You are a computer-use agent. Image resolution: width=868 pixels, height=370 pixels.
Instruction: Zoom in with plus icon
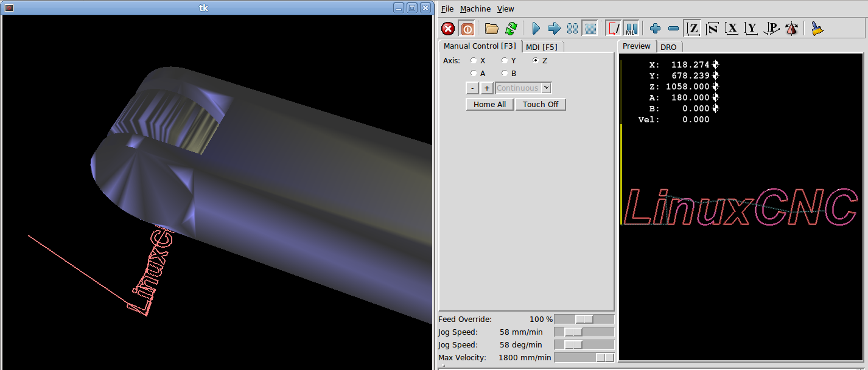coord(655,29)
